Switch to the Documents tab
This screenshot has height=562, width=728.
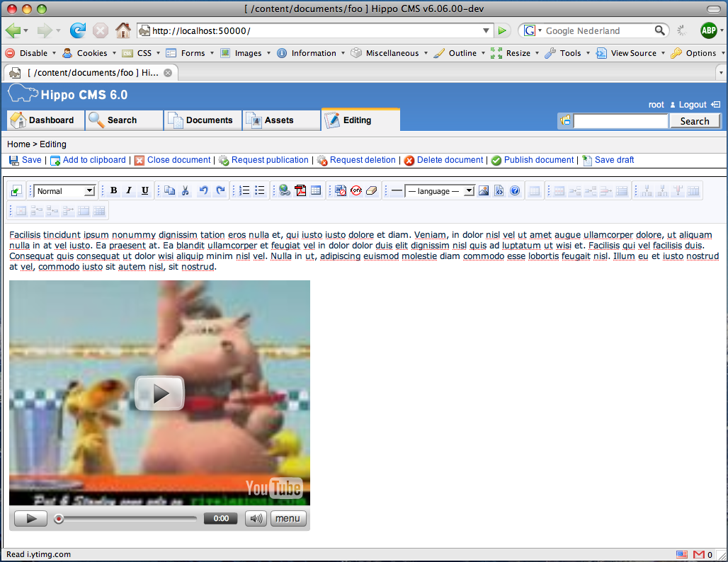tap(202, 120)
